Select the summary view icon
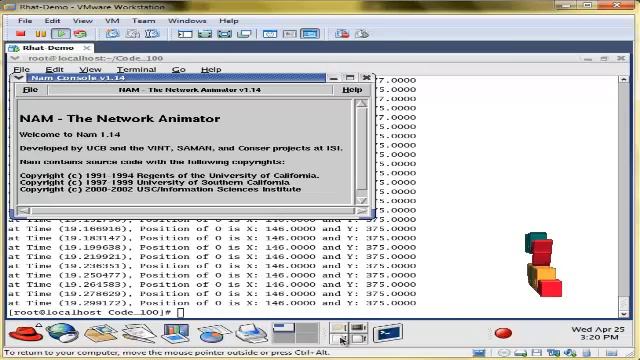This screenshot has width=640, height=360. pyautogui.click(x=270, y=34)
